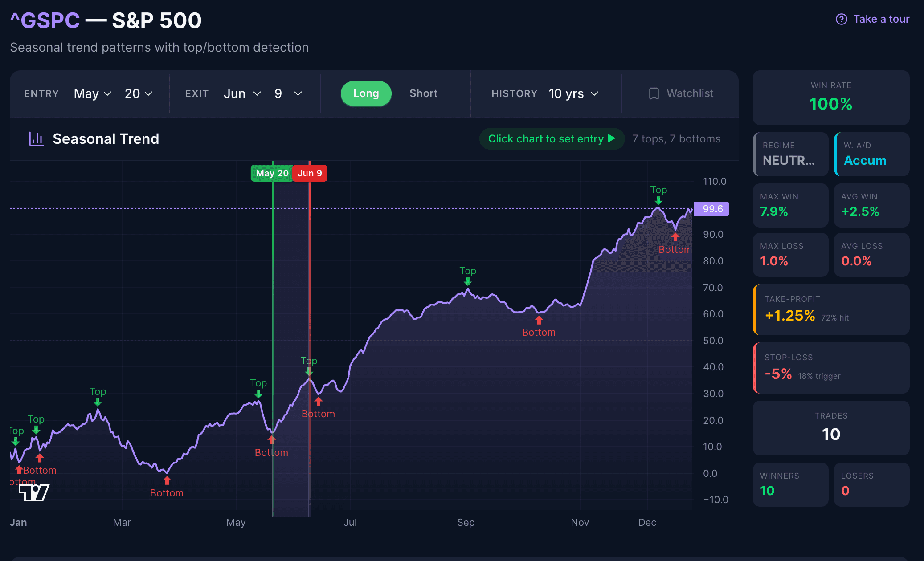Viewport: 924px width, 561px height.
Task: Click the Jul label on the time axis
Action: [x=350, y=522]
